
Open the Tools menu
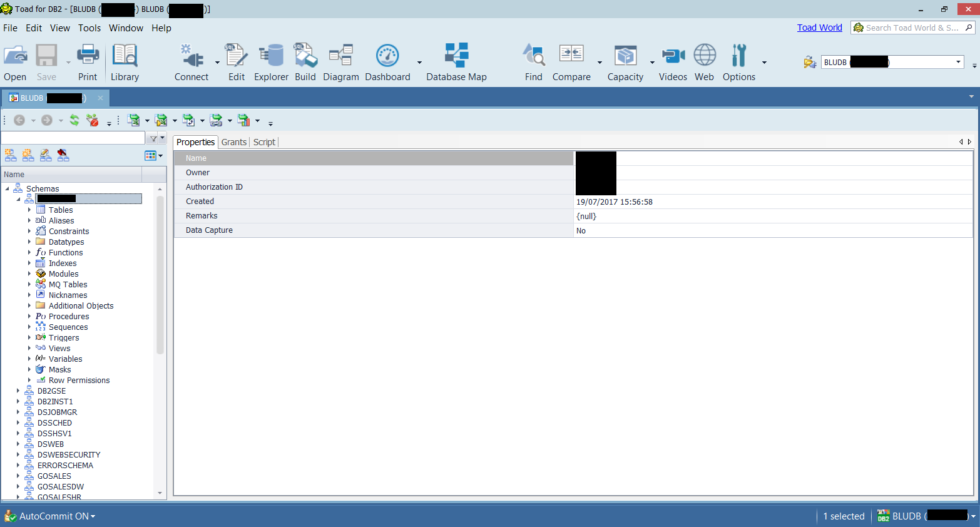click(x=89, y=28)
